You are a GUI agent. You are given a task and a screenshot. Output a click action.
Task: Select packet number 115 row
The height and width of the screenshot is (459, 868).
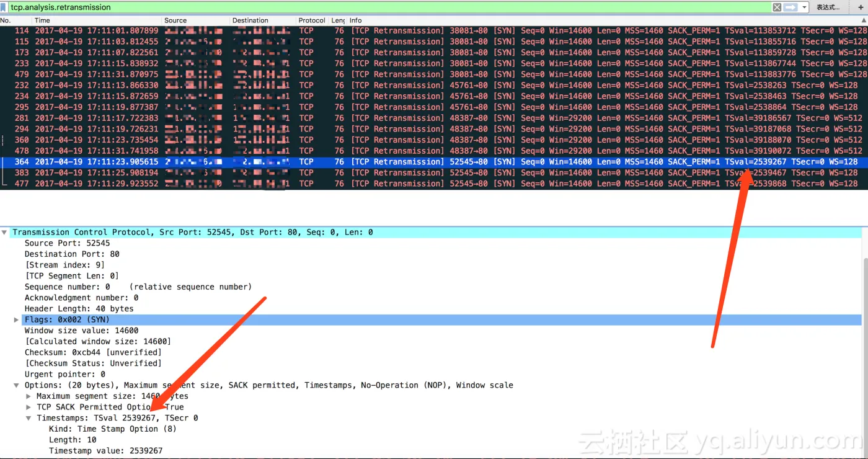(434, 42)
